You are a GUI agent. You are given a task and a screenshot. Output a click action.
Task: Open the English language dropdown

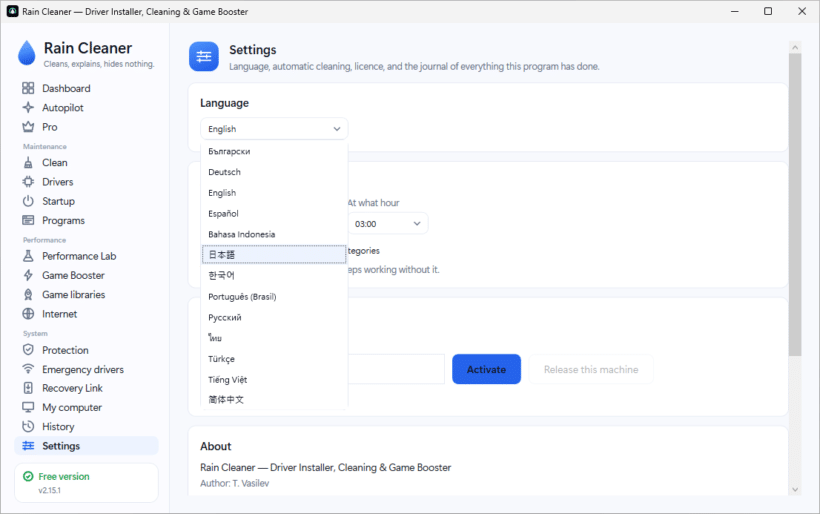click(274, 129)
